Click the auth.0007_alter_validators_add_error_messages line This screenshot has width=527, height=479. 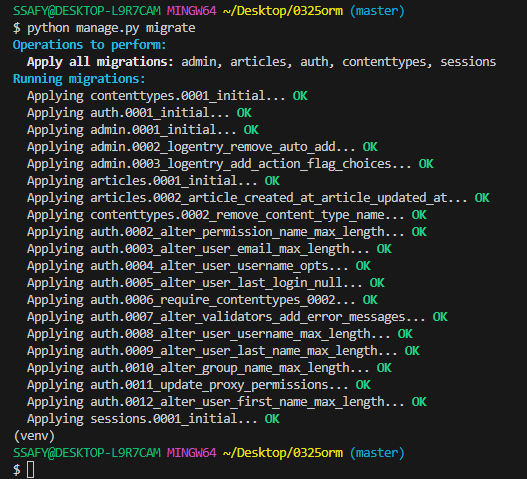pos(237,317)
